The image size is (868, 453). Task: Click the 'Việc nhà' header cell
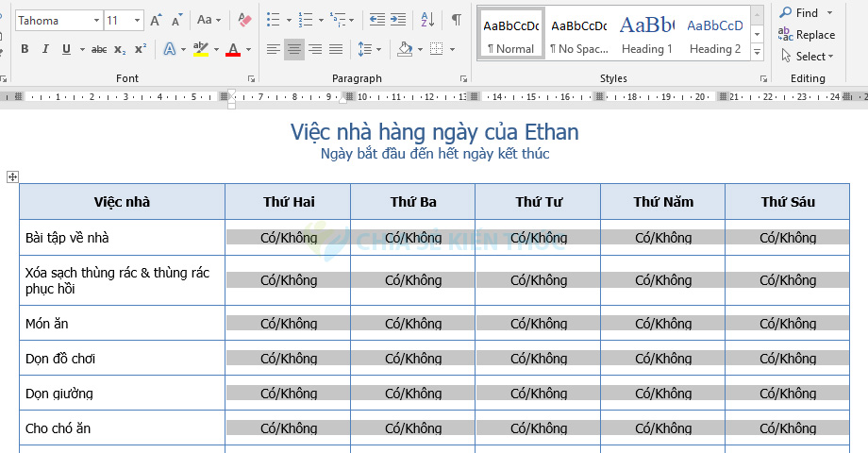pos(122,202)
